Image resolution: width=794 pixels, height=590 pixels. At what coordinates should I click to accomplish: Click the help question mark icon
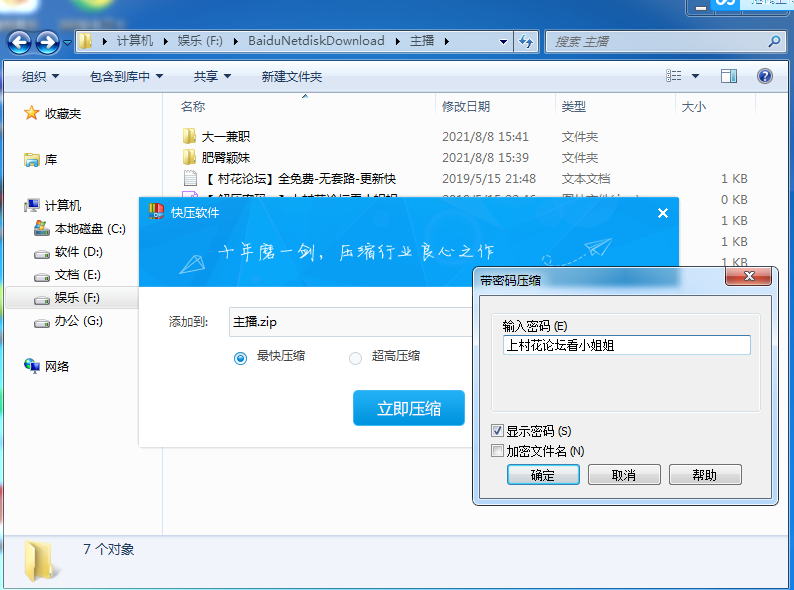point(765,76)
